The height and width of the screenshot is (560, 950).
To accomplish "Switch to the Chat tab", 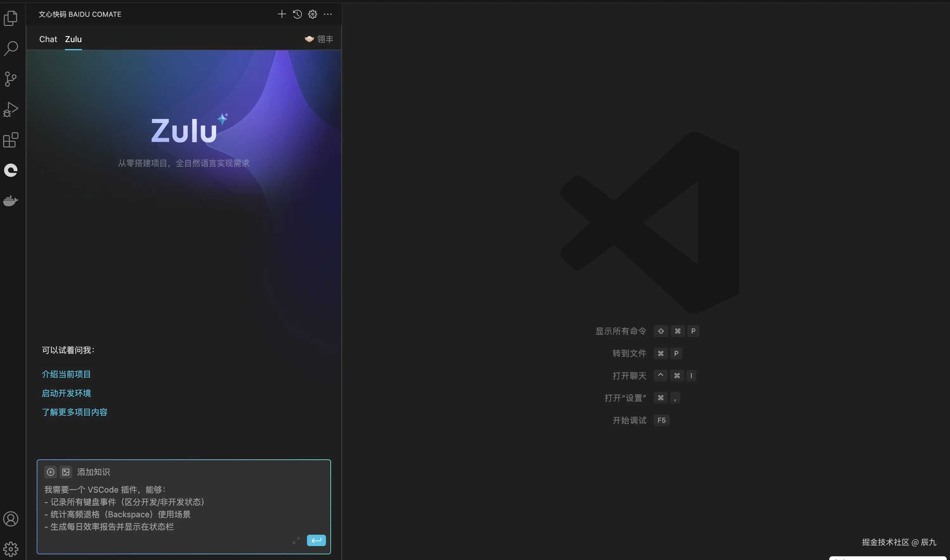I will pos(48,39).
